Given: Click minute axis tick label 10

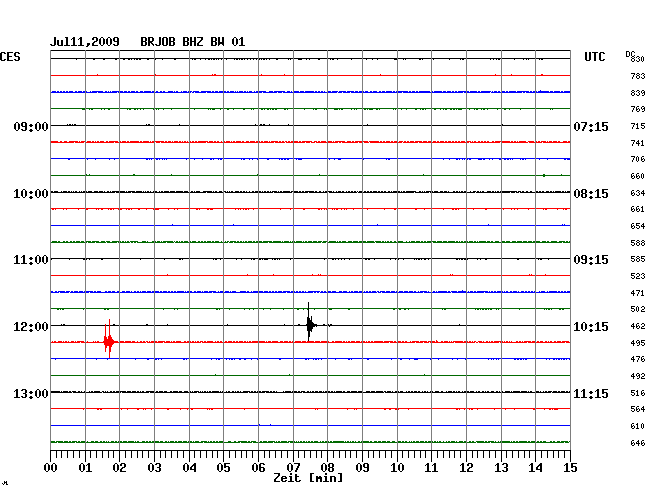Looking at the screenshot, I should [397, 468].
